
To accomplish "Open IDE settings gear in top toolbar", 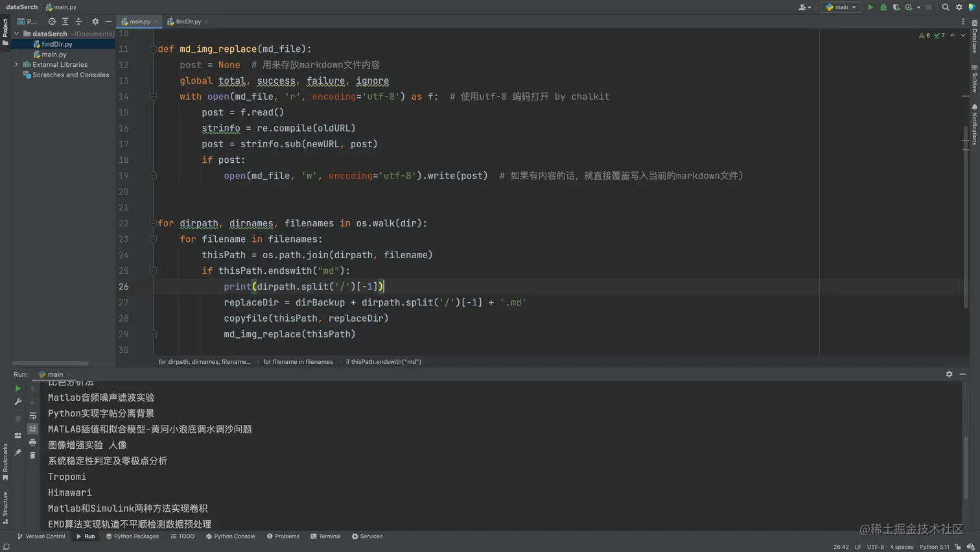I will coord(959,7).
